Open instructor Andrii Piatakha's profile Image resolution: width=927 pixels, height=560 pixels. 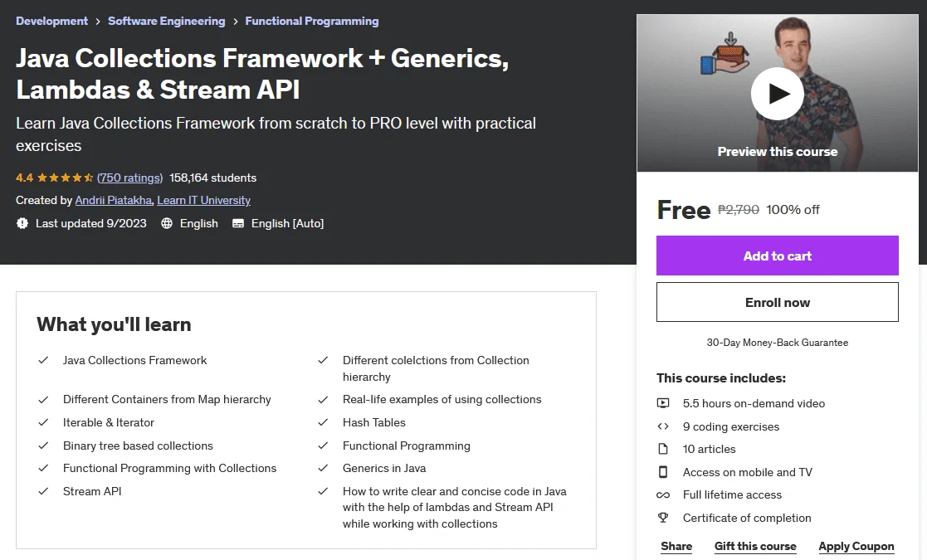point(114,200)
